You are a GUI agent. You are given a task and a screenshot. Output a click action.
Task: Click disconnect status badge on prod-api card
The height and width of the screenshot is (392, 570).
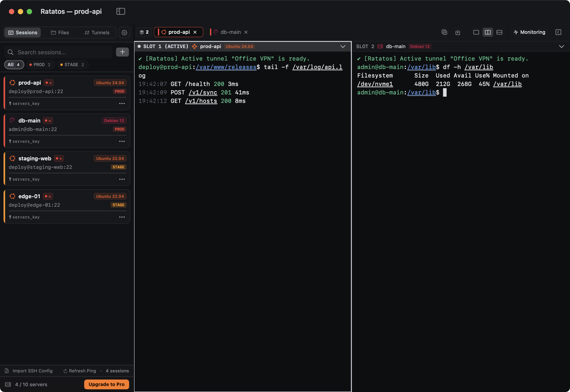click(x=49, y=83)
